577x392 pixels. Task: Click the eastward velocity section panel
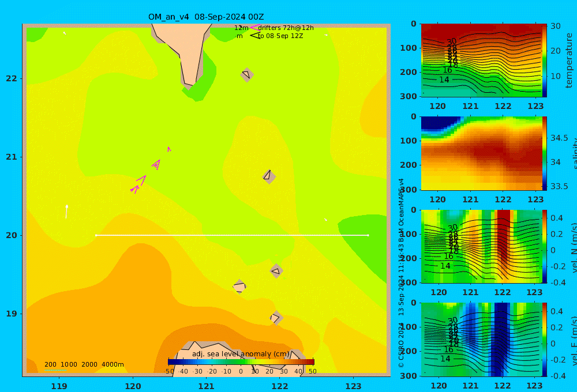481,340
